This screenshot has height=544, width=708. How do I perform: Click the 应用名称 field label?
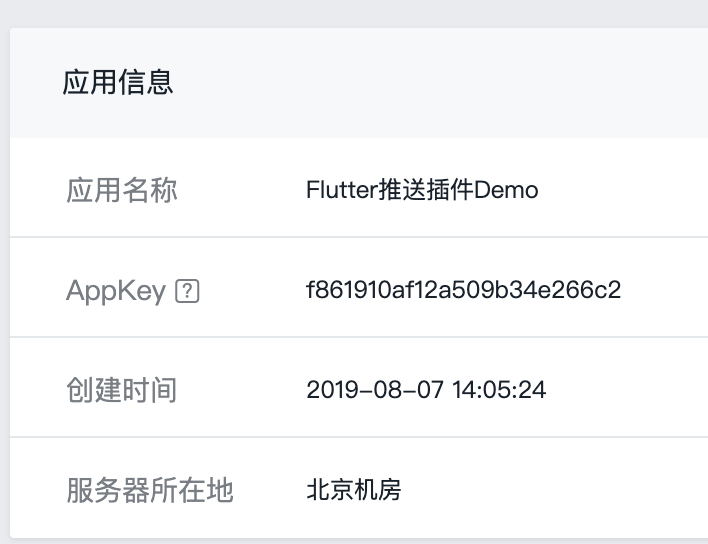point(122,190)
